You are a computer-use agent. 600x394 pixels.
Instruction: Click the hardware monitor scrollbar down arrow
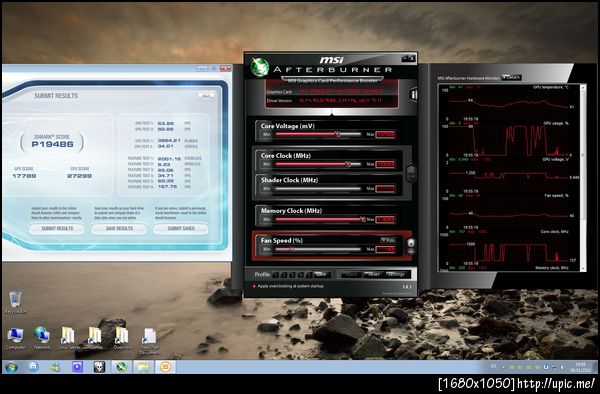(x=583, y=269)
